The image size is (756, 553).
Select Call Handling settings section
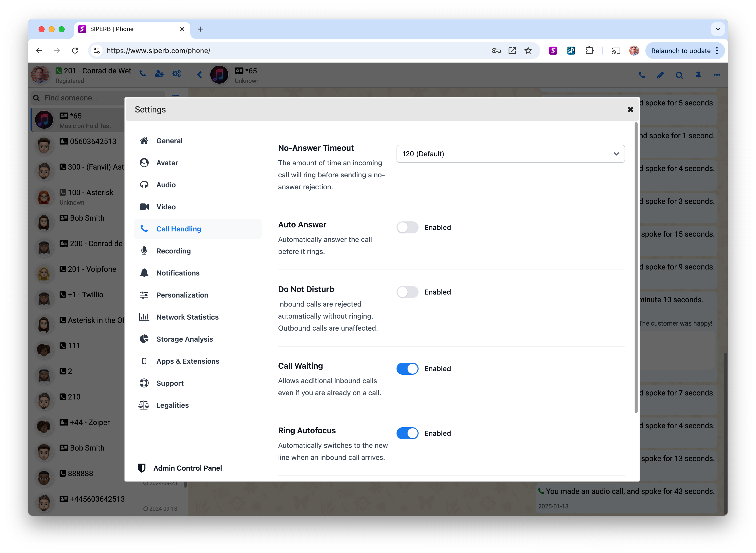coord(197,229)
